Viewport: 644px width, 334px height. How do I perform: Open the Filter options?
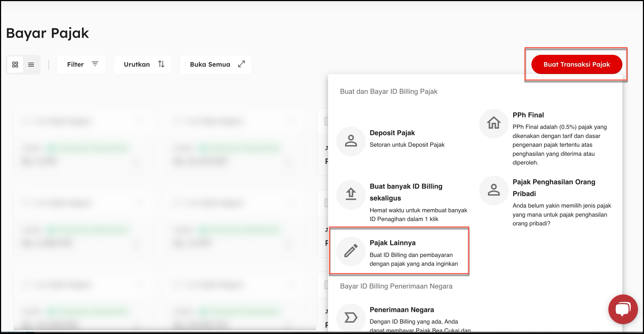(x=81, y=64)
